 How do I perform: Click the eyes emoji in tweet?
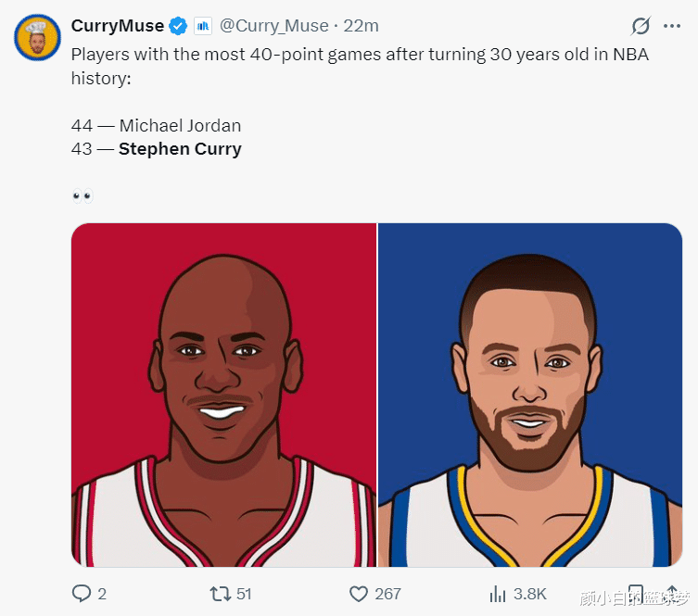coord(82,196)
